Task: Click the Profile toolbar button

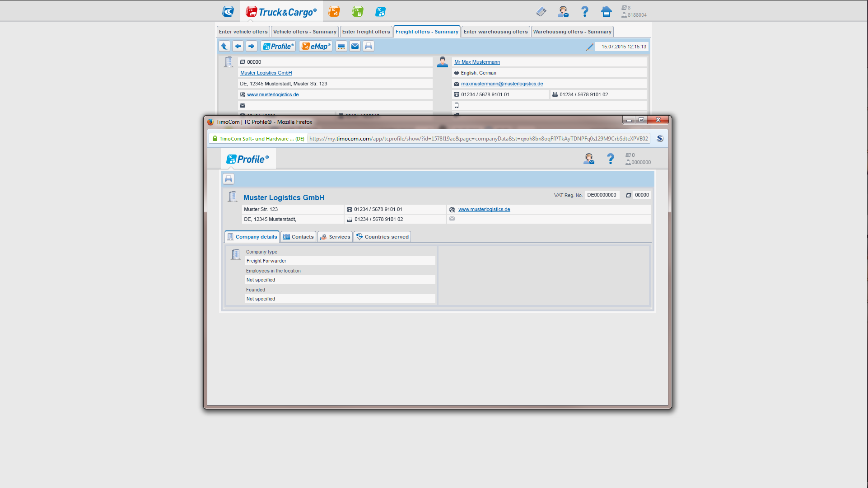Action: [x=278, y=46]
